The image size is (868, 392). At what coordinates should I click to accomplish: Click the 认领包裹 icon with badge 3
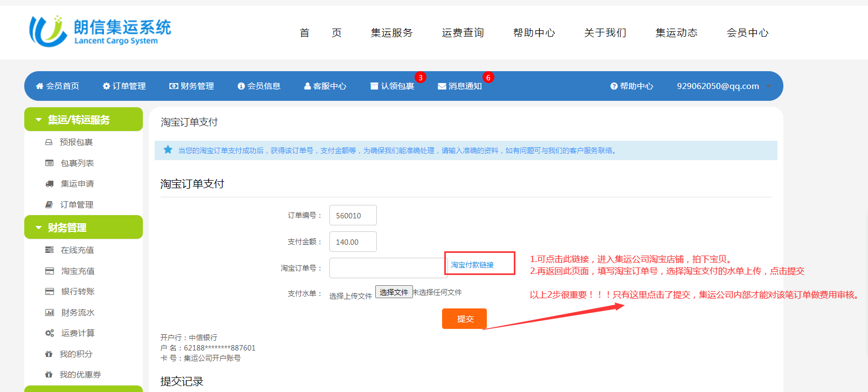click(374, 86)
